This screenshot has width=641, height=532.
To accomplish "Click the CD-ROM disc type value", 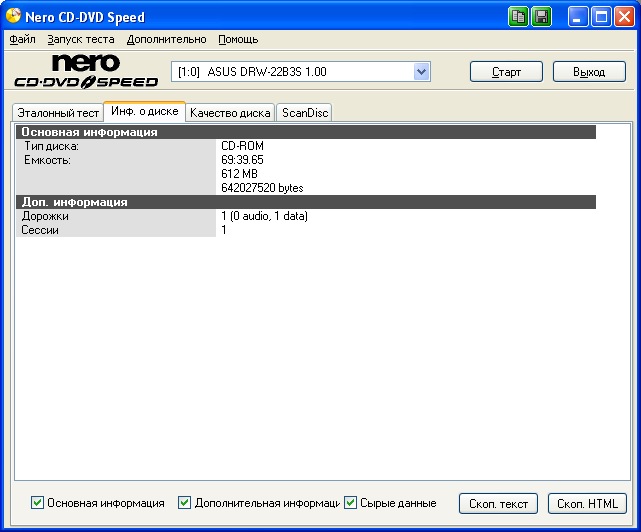I will 242,146.
